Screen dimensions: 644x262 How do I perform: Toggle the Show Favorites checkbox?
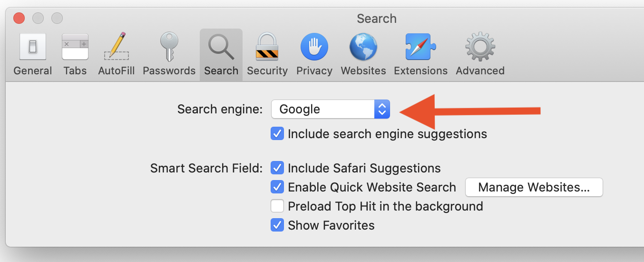pyautogui.click(x=277, y=225)
